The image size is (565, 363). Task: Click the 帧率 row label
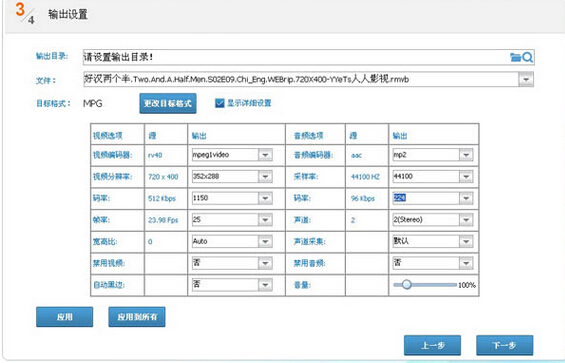(x=101, y=220)
